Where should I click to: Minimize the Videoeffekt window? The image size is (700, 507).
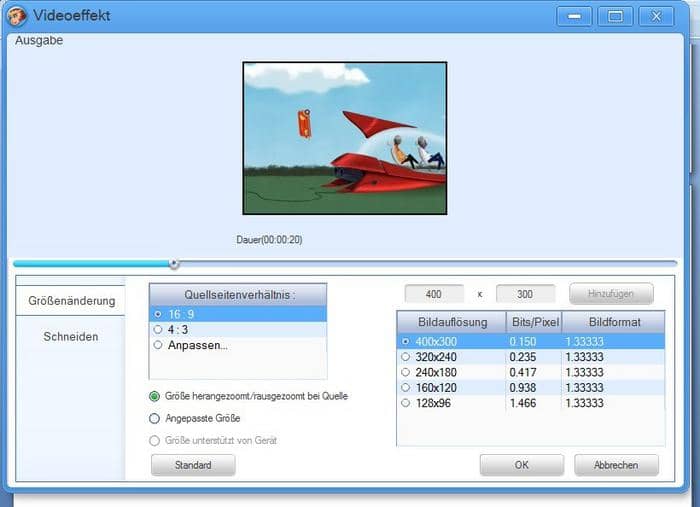(574, 17)
